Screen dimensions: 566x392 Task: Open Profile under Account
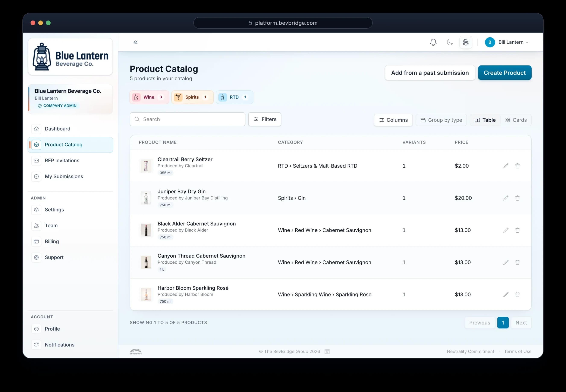coord(70,329)
